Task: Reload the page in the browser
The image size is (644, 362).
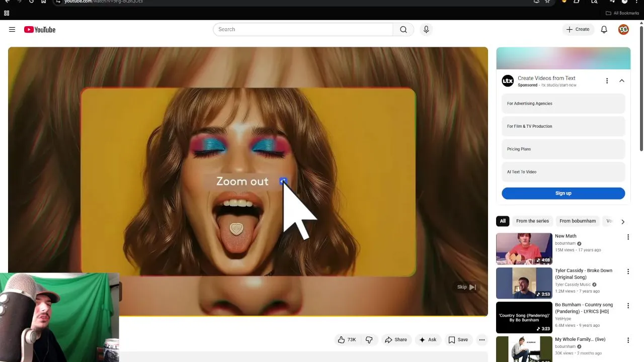Action: pos(31,2)
